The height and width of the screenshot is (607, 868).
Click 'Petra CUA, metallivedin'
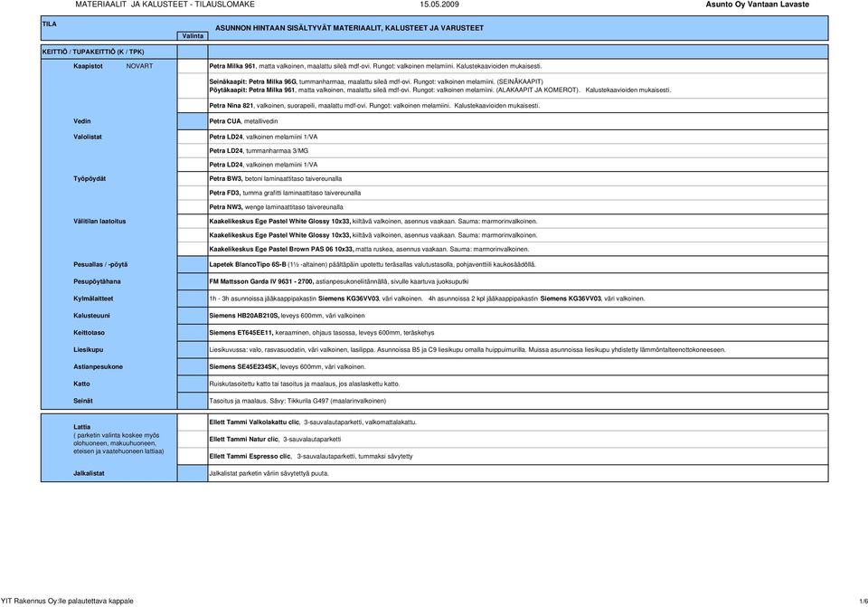click(243, 121)
